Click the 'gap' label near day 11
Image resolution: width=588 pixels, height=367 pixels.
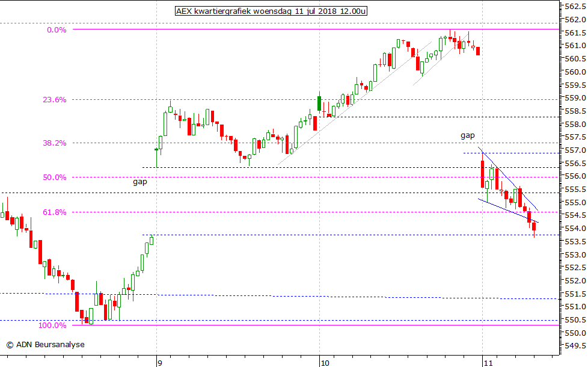coord(468,135)
